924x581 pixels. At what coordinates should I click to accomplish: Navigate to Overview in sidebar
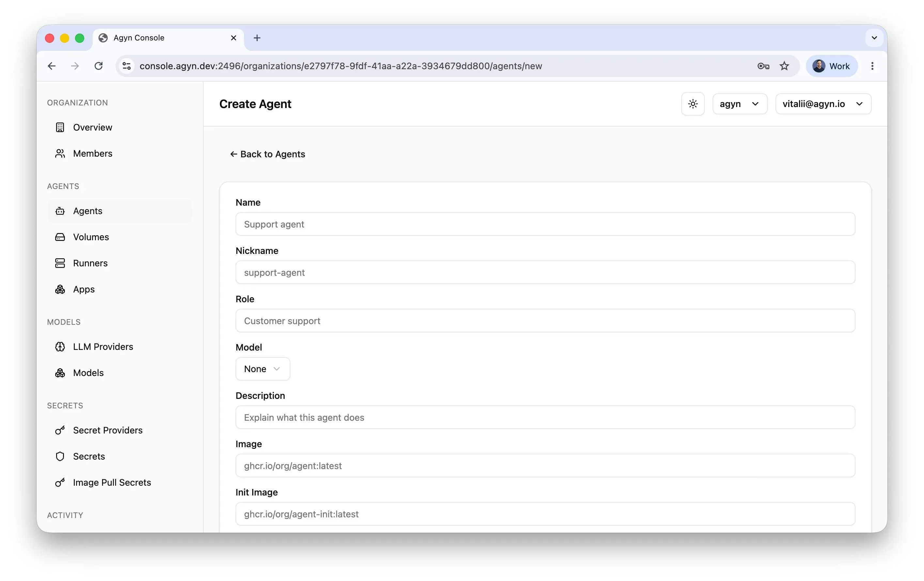120,127
